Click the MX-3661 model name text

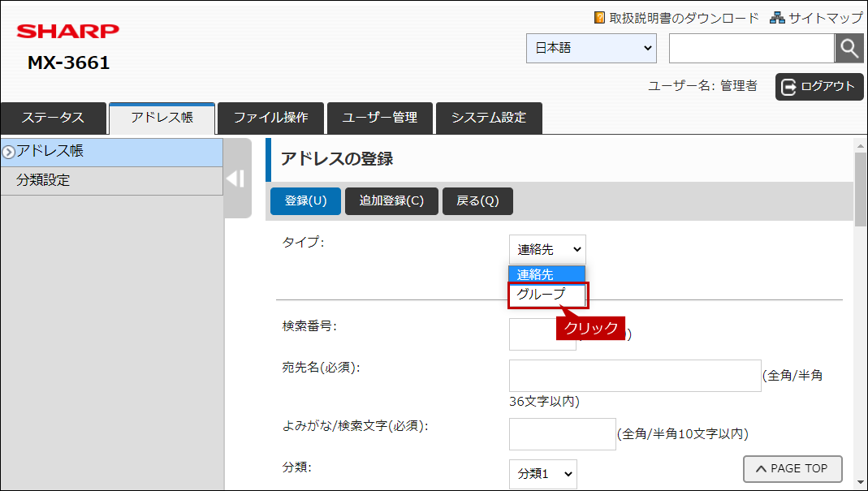coord(69,62)
